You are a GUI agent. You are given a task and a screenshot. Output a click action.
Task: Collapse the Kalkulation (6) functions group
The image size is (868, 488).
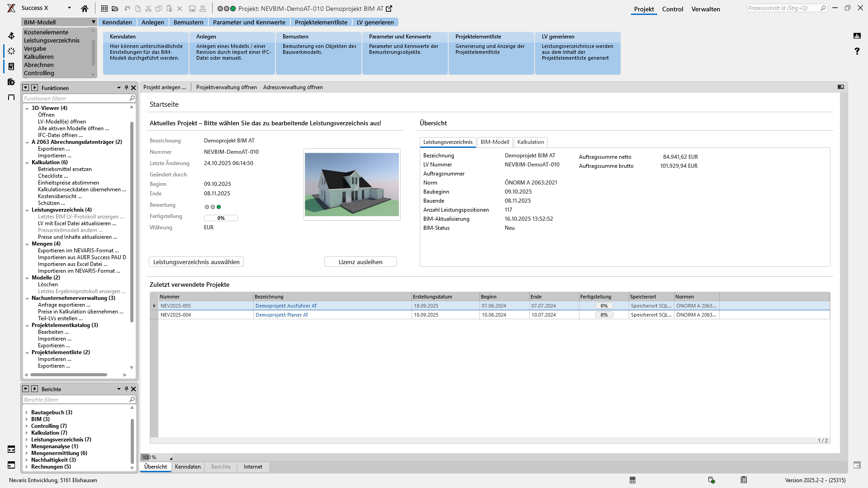click(x=27, y=162)
